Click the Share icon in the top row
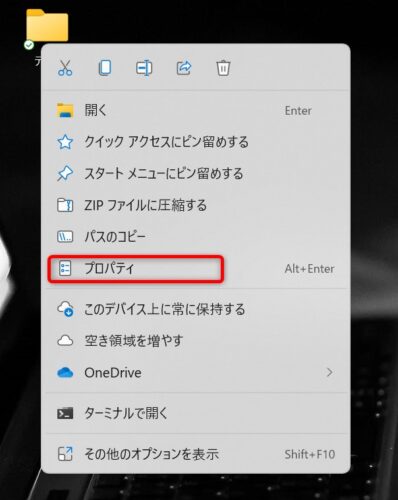The image size is (398, 500). tap(184, 68)
